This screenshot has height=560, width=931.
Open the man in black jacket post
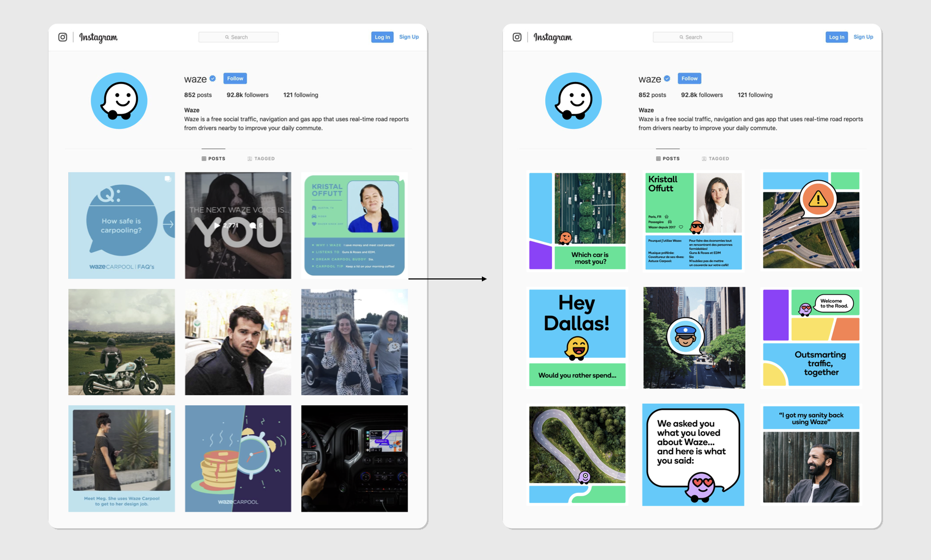pyautogui.click(x=238, y=342)
